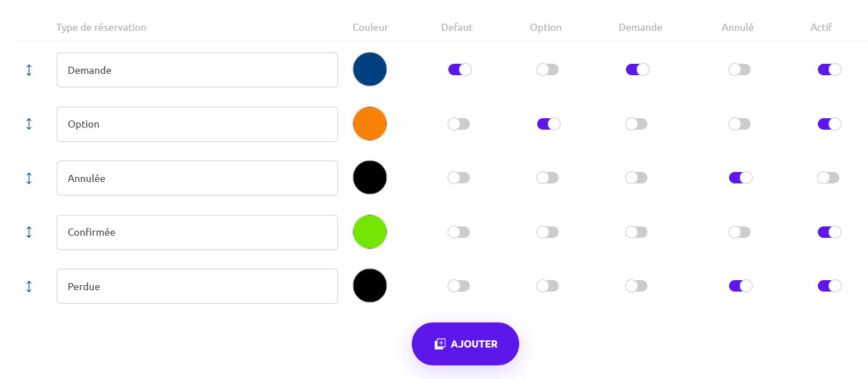Click the reorder arrow icon for Option row
868x379 pixels.
[29, 124]
